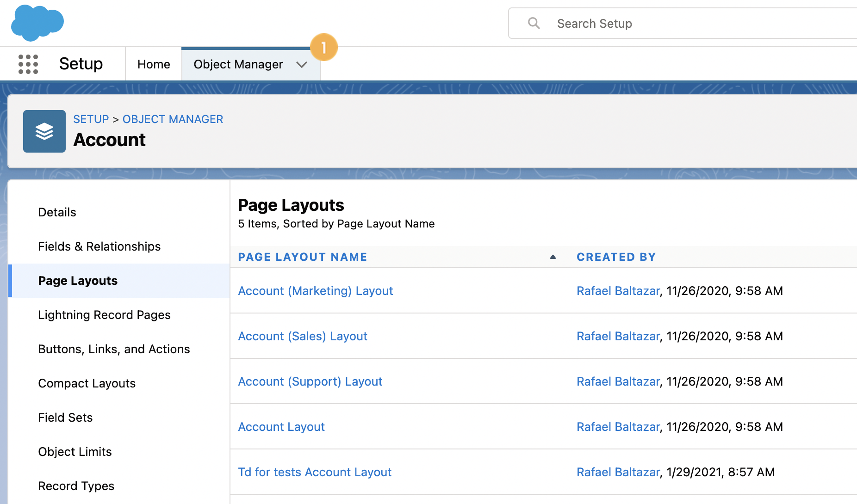The width and height of the screenshot is (857, 504).
Task: Sort by Page Layout Name arrow
Action: pos(553,257)
